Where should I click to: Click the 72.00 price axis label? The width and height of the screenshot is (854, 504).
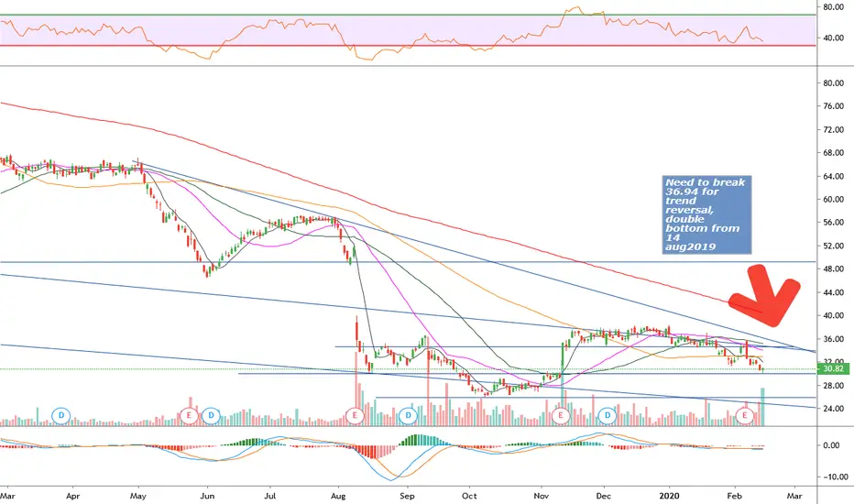click(x=833, y=130)
